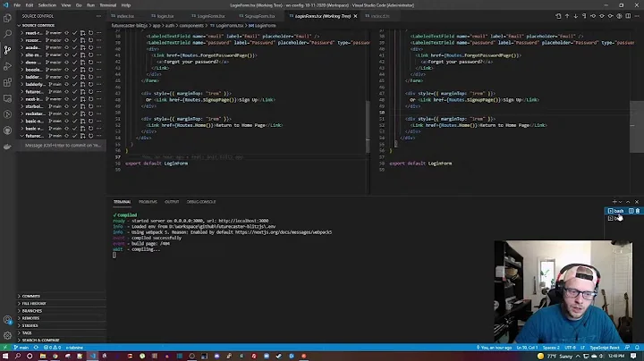Open More Actions on the boozle repository row

point(98,70)
